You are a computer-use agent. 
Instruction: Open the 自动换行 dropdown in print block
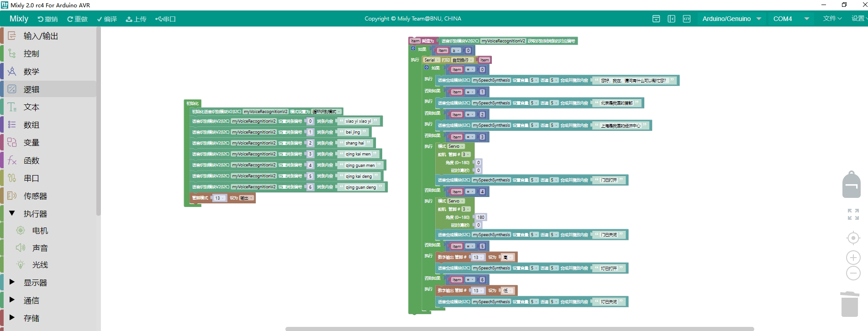[463, 60]
